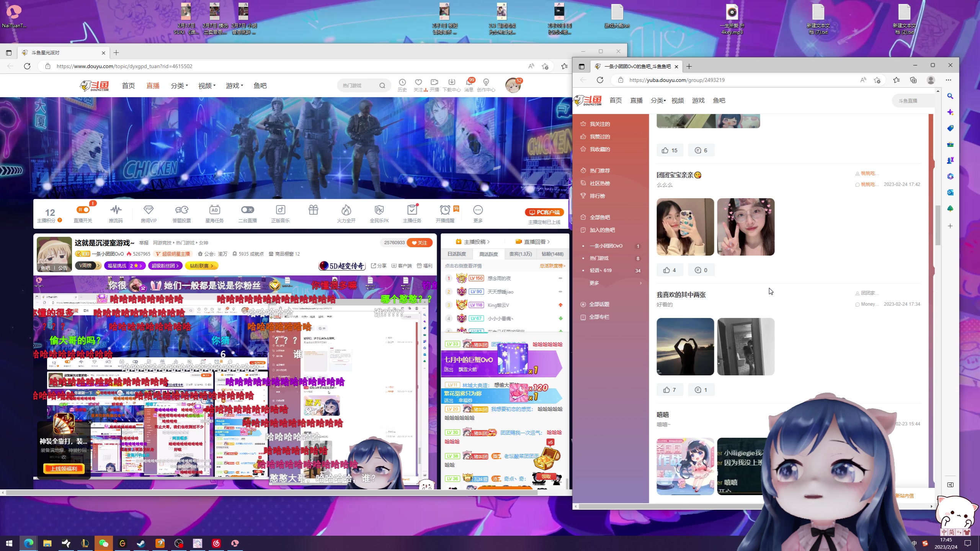This screenshot has width=980, height=551.
Task: Open the 正版音乐 music icon
Action: point(280,210)
